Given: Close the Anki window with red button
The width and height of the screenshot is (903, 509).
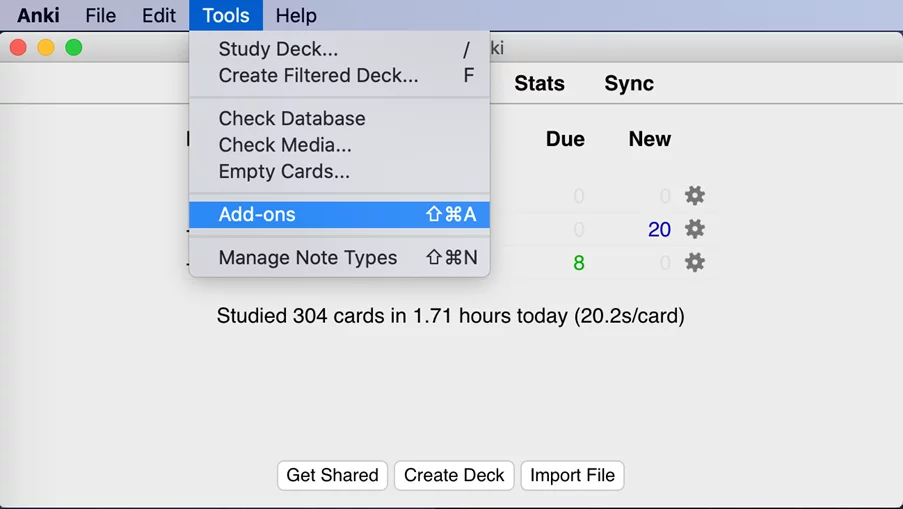Looking at the screenshot, I should [18, 47].
